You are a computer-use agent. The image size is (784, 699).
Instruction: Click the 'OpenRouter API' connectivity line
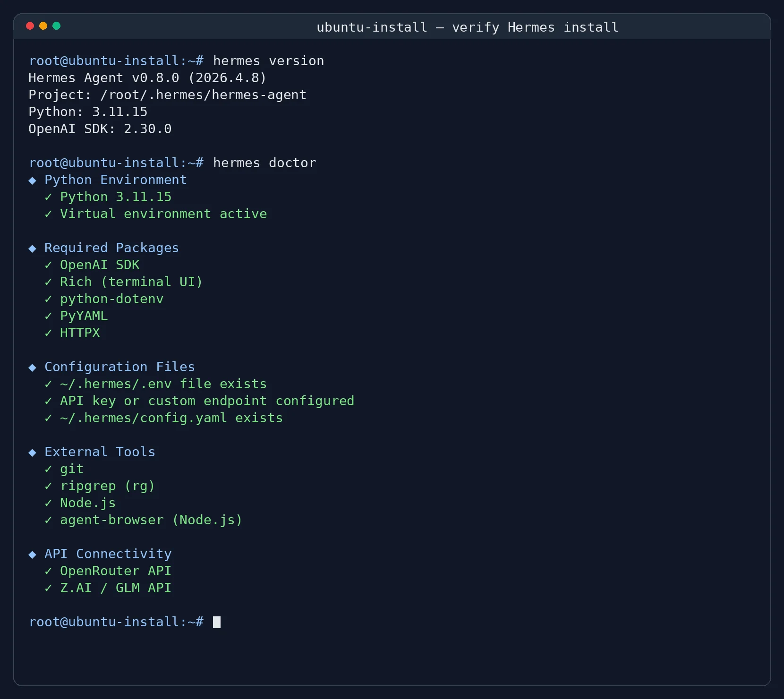[x=116, y=571]
